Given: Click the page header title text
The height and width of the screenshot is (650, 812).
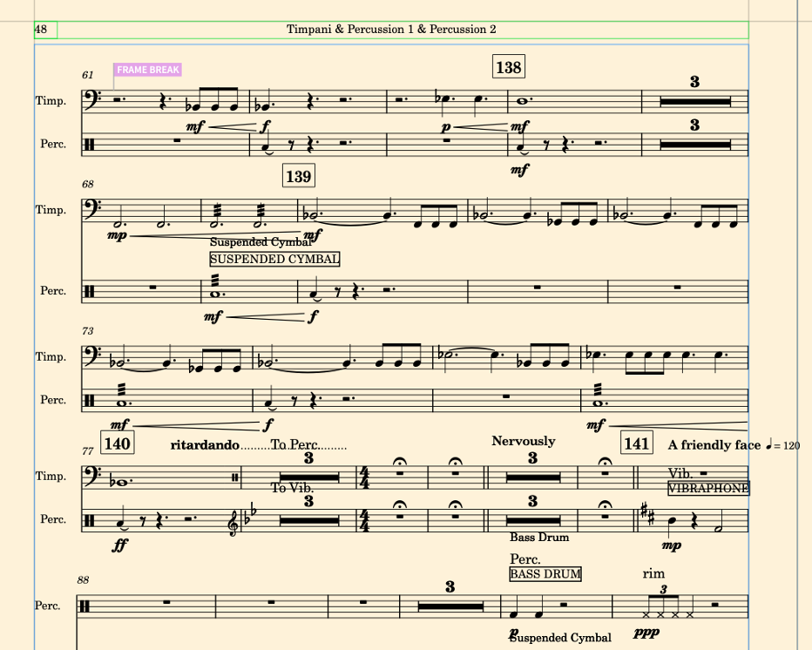Looking at the screenshot, I should (x=391, y=30).
